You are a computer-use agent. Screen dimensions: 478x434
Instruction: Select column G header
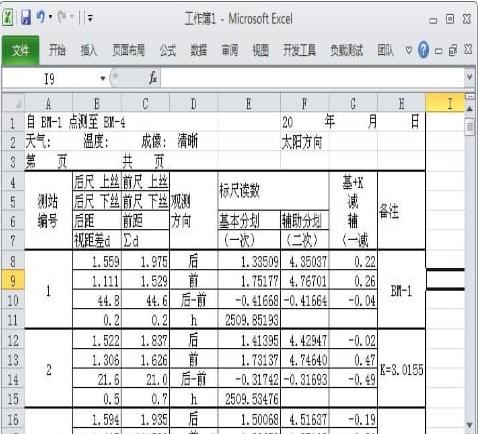click(x=353, y=103)
